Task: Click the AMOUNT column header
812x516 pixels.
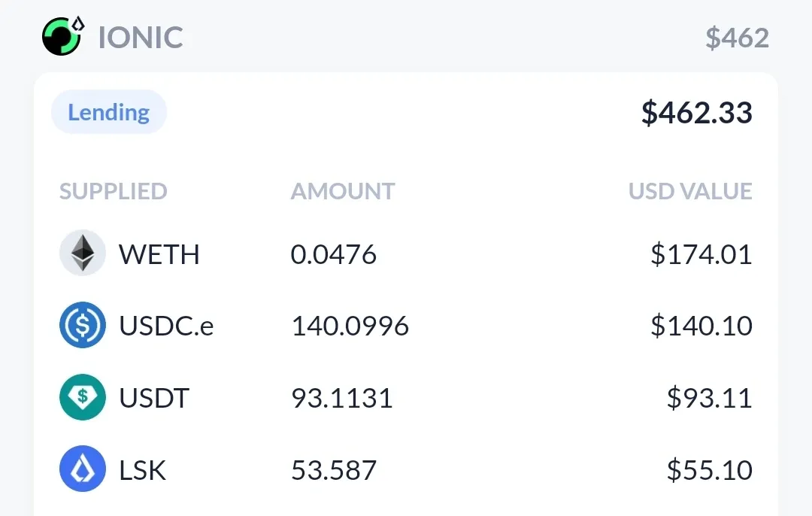Action: point(343,191)
